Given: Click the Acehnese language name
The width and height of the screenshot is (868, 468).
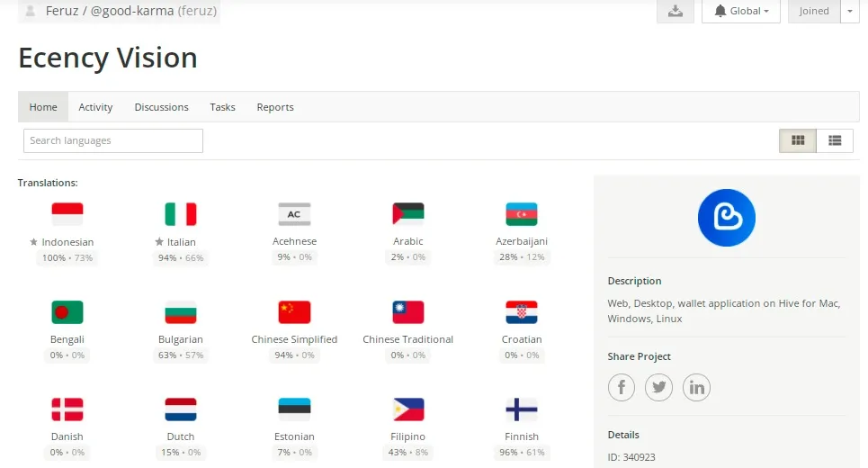Looking at the screenshot, I should pos(294,241).
